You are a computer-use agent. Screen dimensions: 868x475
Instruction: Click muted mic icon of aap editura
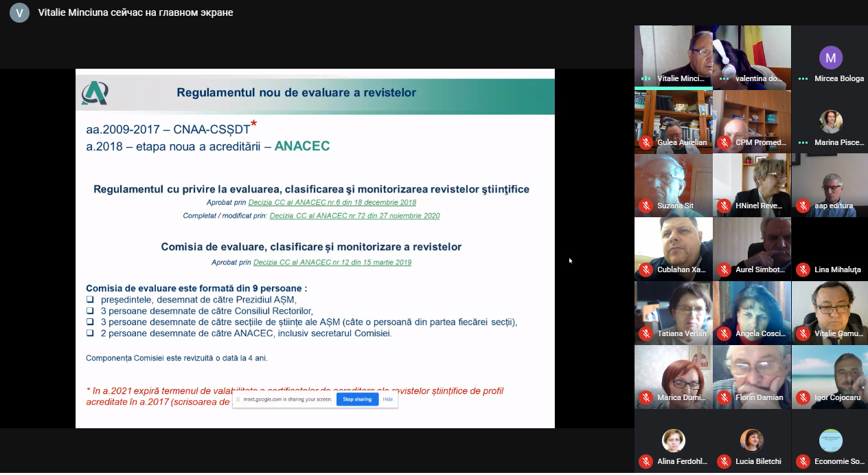[803, 206]
